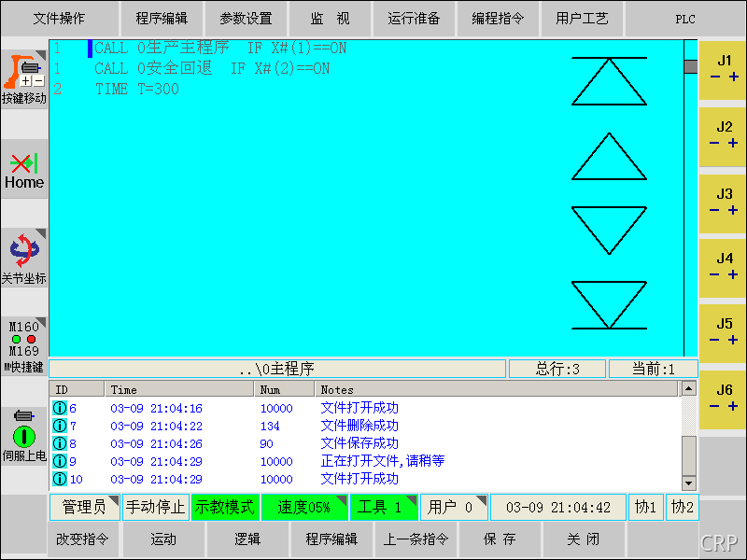Screen dimensions: 747x560
Task: Jump to first line with top-bar arrow
Action: (x=609, y=81)
